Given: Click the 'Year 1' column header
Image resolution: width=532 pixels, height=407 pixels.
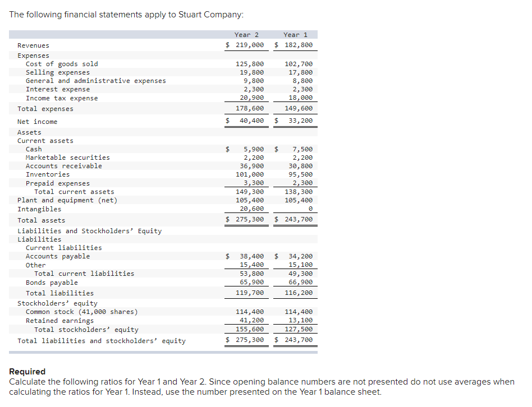Looking at the screenshot, I should point(295,35).
